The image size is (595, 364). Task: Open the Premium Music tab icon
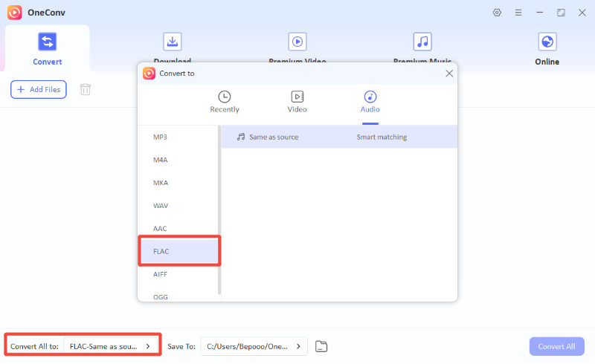point(422,42)
